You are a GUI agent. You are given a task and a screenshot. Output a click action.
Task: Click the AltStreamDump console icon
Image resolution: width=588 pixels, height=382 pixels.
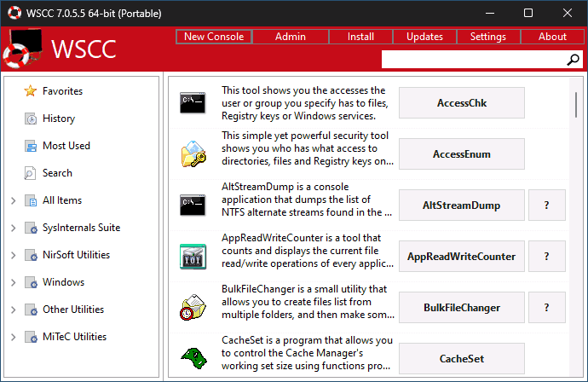coord(193,205)
